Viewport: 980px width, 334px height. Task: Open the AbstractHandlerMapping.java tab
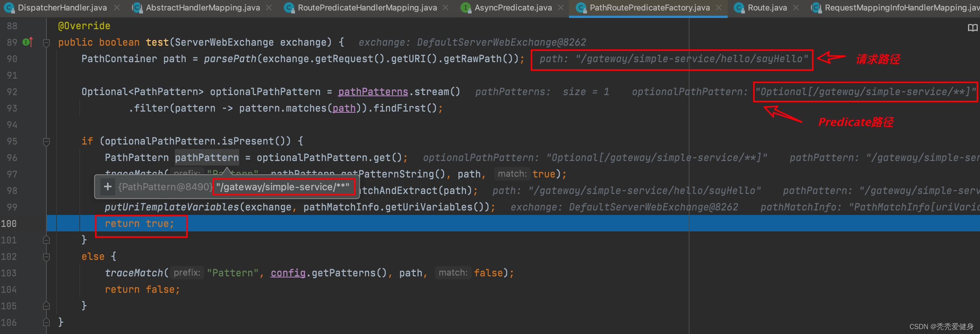pyautogui.click(x=203, y=7)
